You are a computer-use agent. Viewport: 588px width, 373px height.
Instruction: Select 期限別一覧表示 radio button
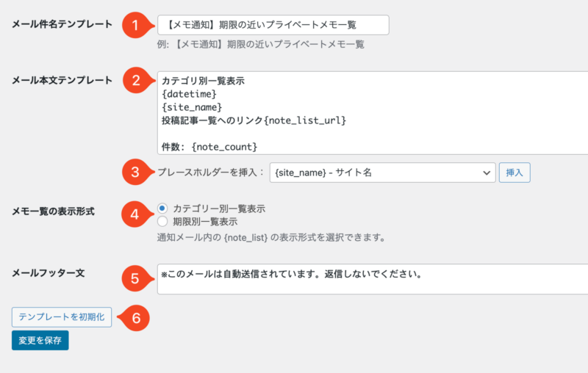pos(162,221)
